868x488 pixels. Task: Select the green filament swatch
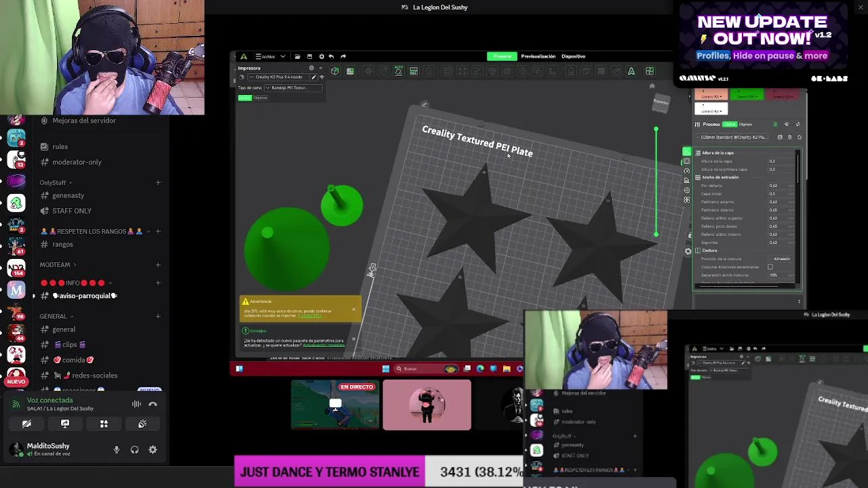pyautogui.click(x=747, y=94)
